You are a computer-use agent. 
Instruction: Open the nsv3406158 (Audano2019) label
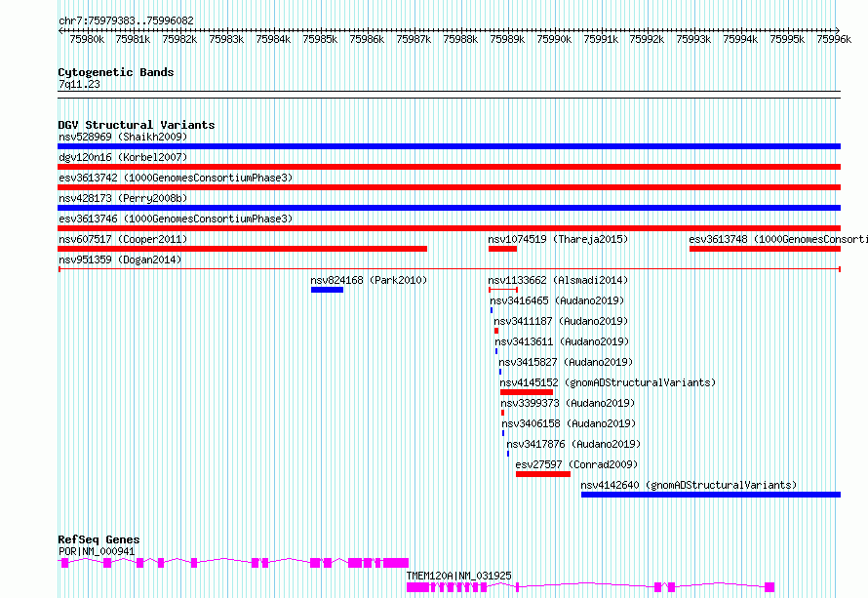coord(569,423)
